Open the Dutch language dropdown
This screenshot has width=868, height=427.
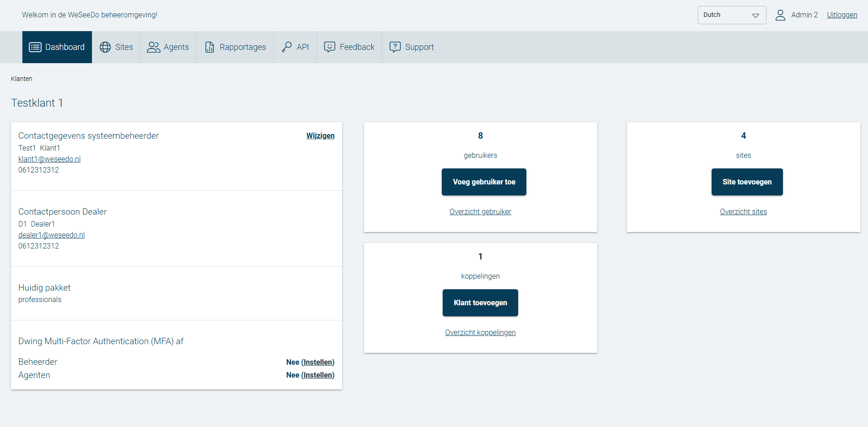point(732,15)
